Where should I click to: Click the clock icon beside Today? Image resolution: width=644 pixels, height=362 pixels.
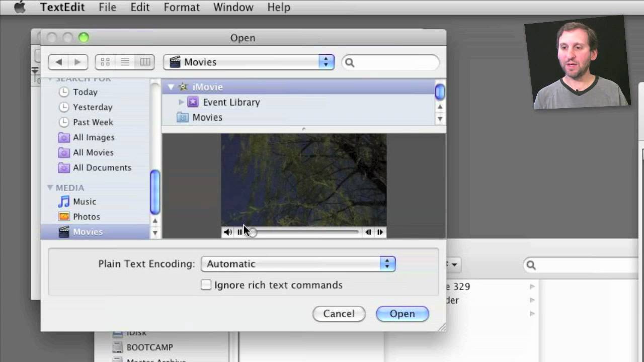coord(63,92)
